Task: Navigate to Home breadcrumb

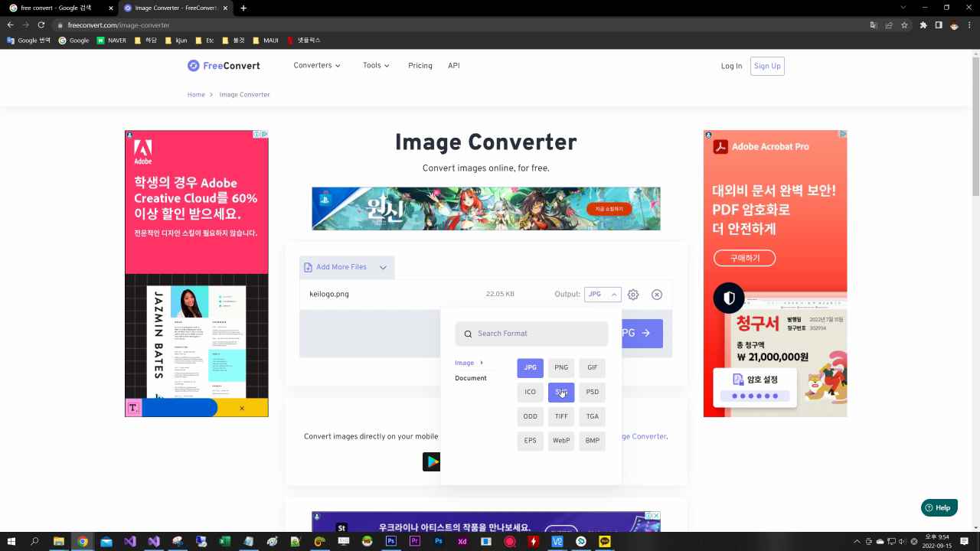Action: coord(196,95)
